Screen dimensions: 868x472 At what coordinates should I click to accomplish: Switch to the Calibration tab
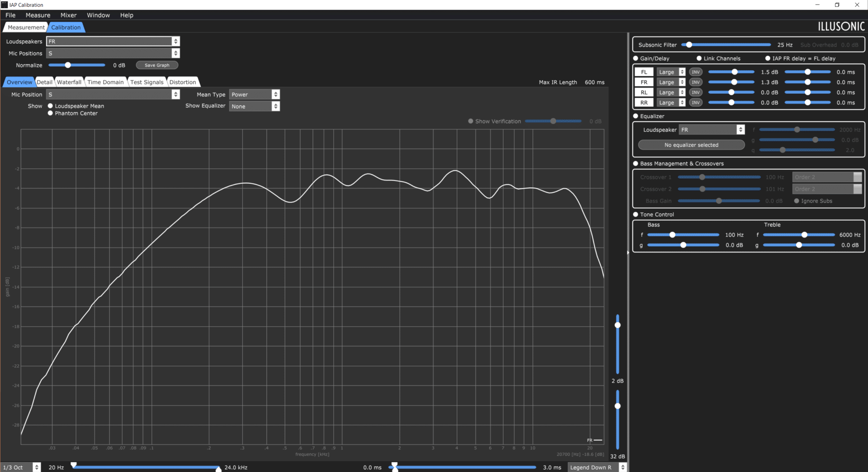click(66, 27)
